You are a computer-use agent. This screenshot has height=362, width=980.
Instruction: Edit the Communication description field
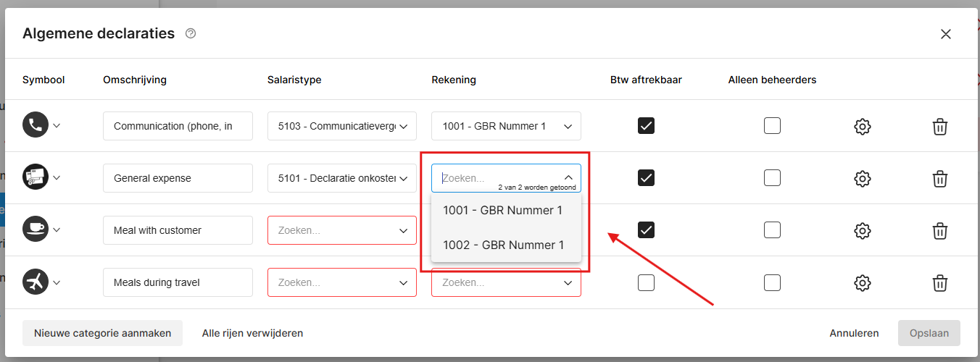click(178, 126)
